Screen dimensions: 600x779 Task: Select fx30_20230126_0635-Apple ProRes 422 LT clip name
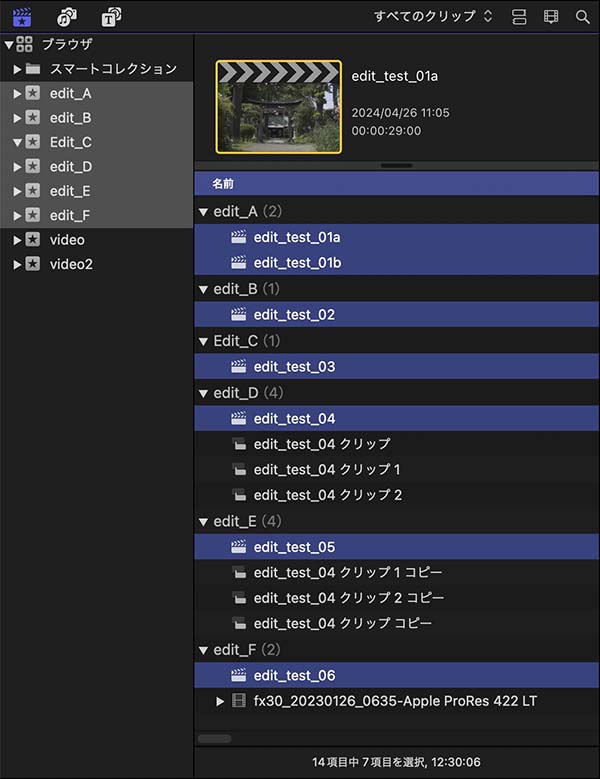(x=395, y=701)
